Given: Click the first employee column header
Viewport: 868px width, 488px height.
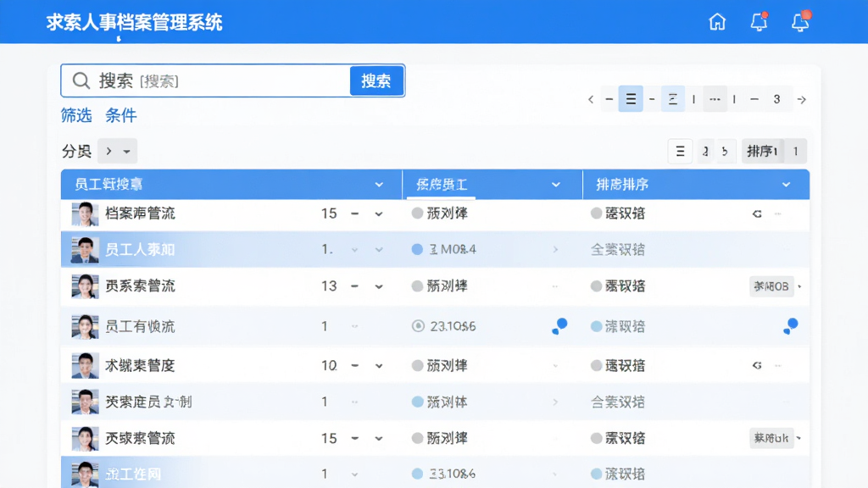Looking at the screenshot, I should [231, 184].
